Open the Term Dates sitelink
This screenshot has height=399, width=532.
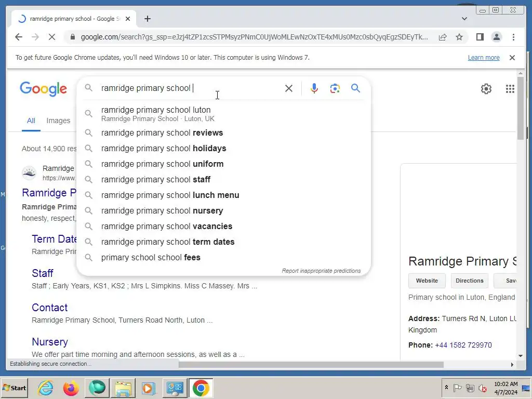coord(54,239)
